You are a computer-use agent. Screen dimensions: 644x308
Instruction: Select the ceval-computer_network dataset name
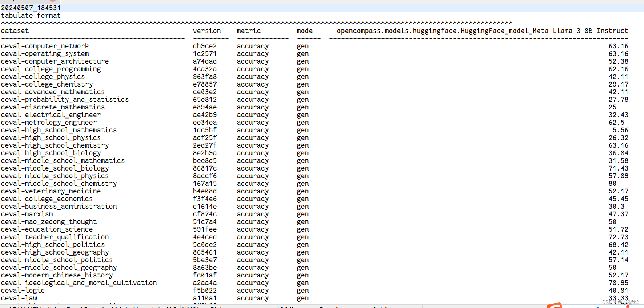click(x=45, y=46)
